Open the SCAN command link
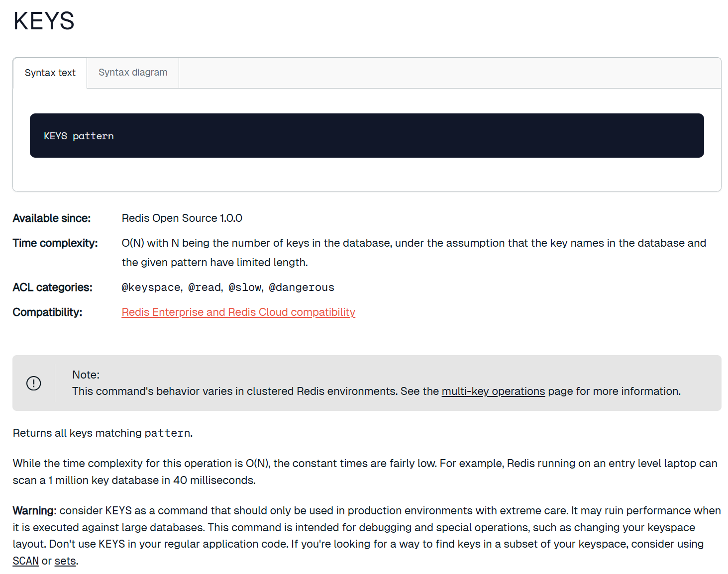 [26, 561]
